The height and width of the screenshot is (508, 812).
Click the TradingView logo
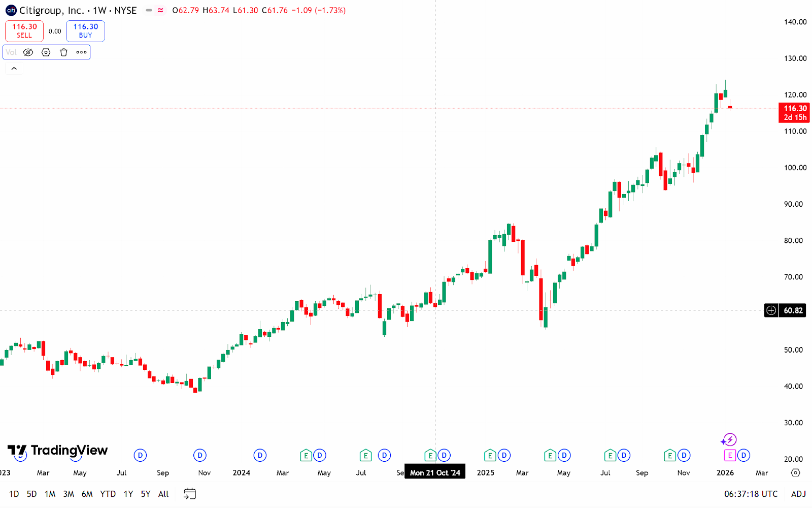click(x=58, y=451)
